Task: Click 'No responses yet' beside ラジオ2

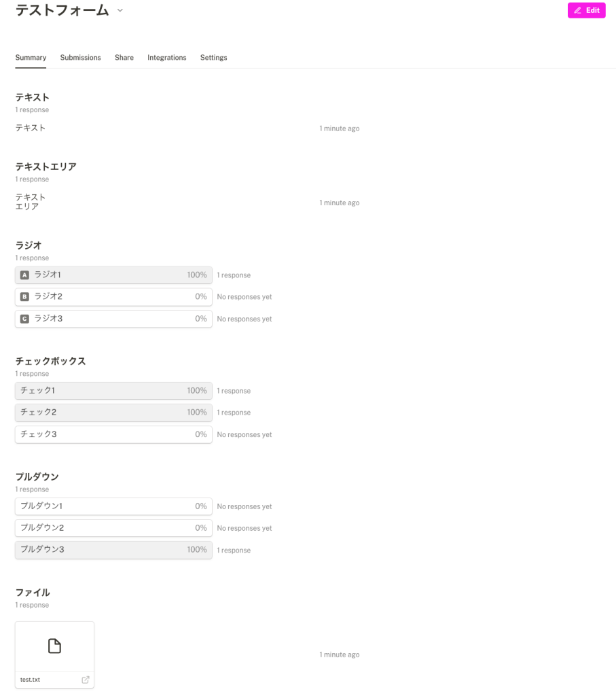Action: tap(244, 297)
